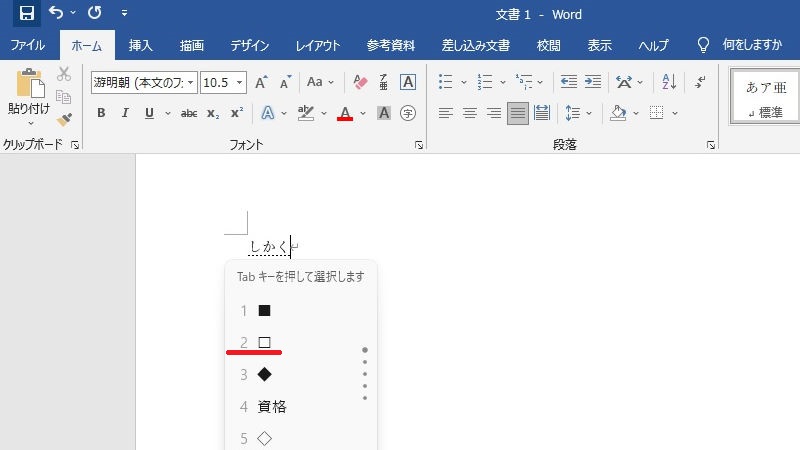Switch to the レイアウト tab

[x=318, y=45]
